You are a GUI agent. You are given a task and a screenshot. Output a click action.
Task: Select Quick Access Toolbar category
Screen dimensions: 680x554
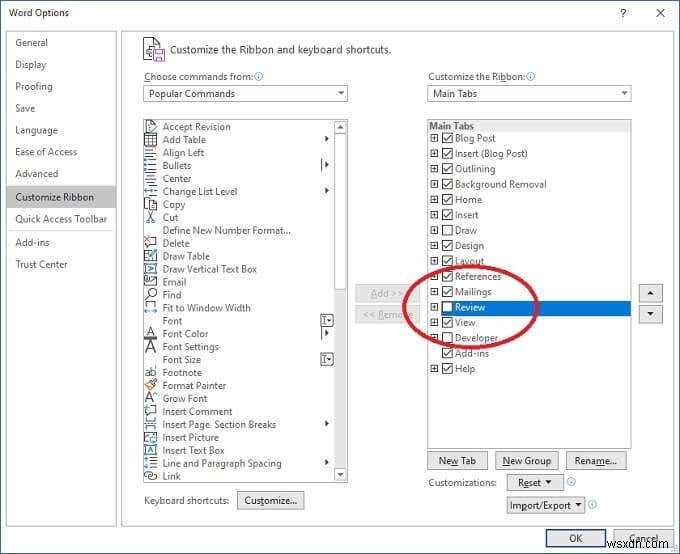tap(61, 219)
